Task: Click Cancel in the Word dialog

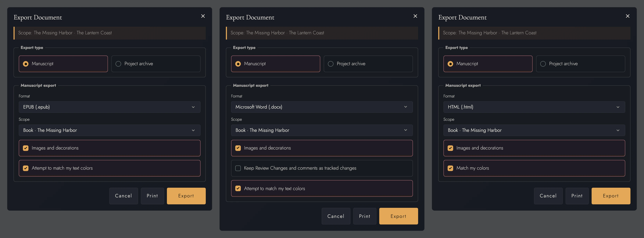Action: (x=336, y=216)
